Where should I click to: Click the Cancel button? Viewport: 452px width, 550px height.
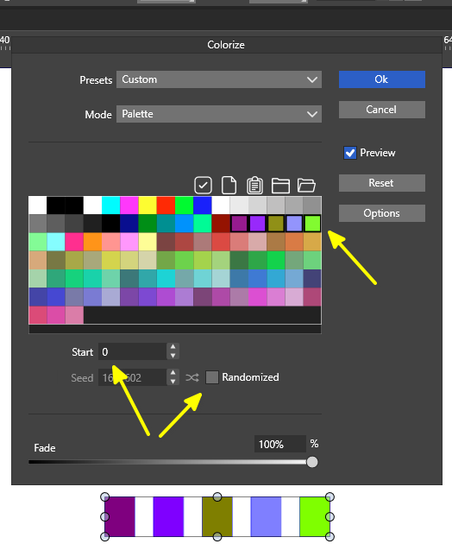click(x=382, y=109)
